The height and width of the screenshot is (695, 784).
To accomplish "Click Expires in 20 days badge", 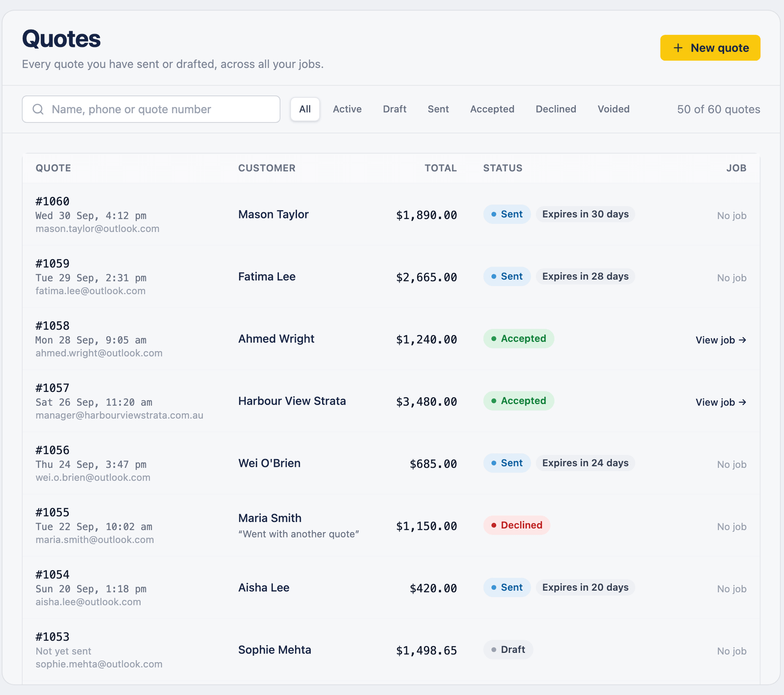I will point(586,587).
